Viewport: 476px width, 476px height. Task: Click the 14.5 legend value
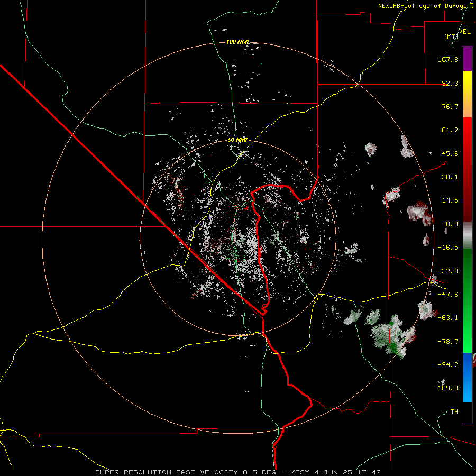click(450, 200)
